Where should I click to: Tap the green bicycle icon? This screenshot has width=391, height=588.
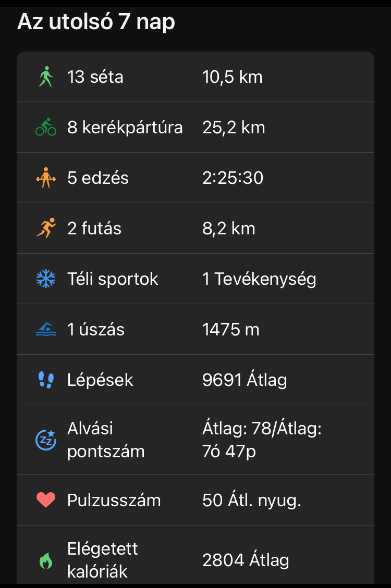click(x=46, y=128)
